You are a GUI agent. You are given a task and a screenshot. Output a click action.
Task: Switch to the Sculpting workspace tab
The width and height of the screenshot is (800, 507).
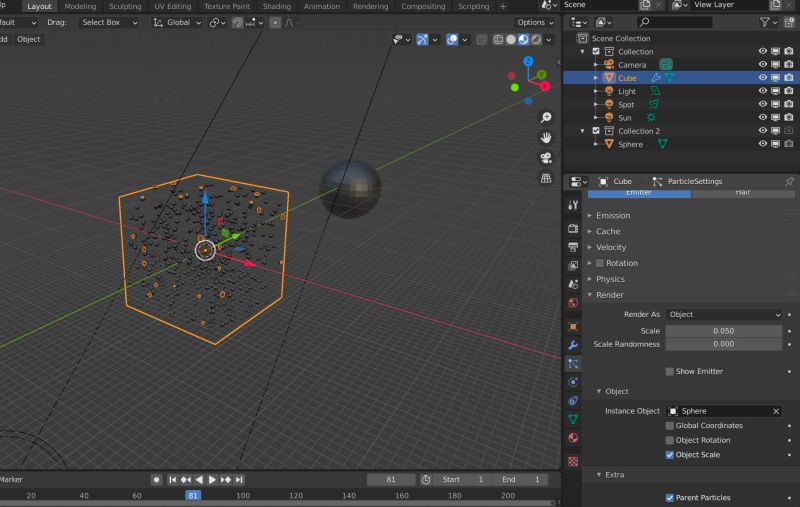point(125,7)
